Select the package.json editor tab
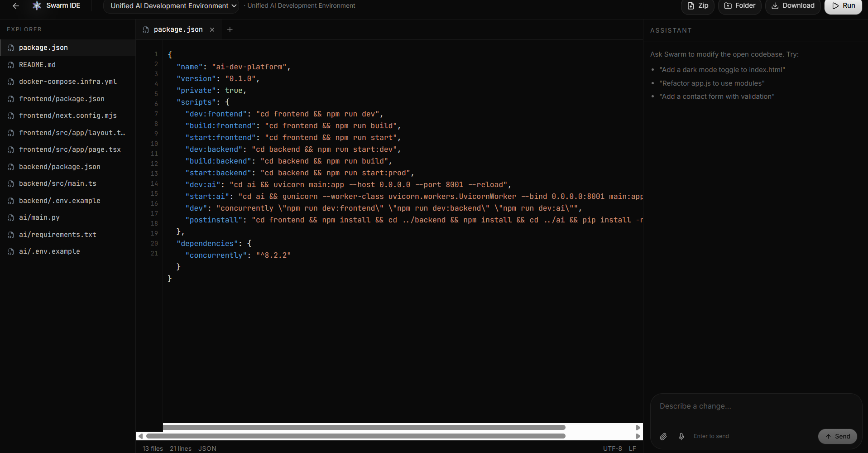 click(178, 29)
